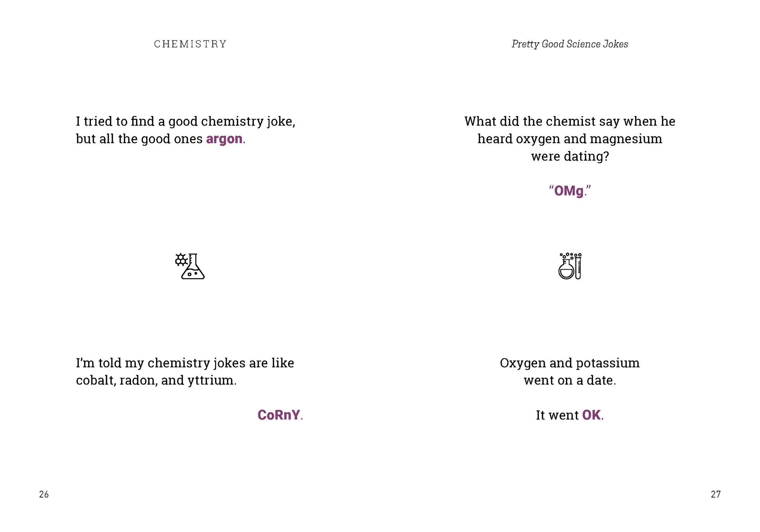Select the line "cobalt, radon, and yttrium"
Image resolution: width=760 pixels, height=532 pixels.
(156, 380)
